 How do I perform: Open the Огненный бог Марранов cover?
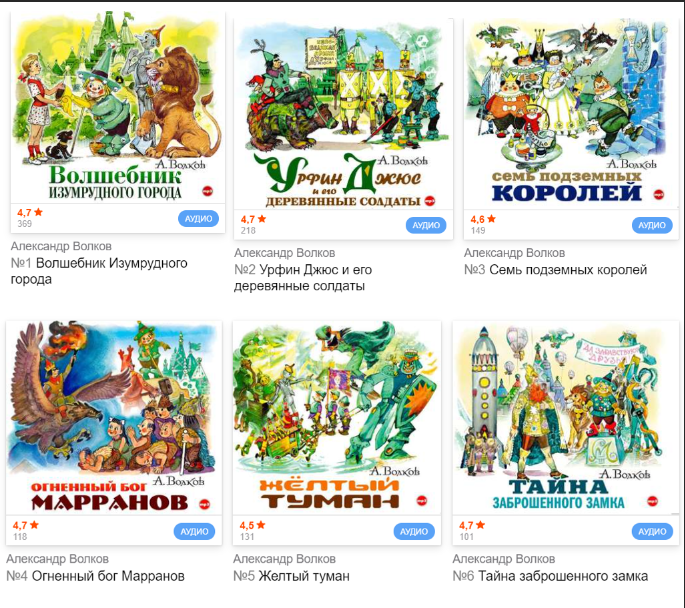click(114, 418)
